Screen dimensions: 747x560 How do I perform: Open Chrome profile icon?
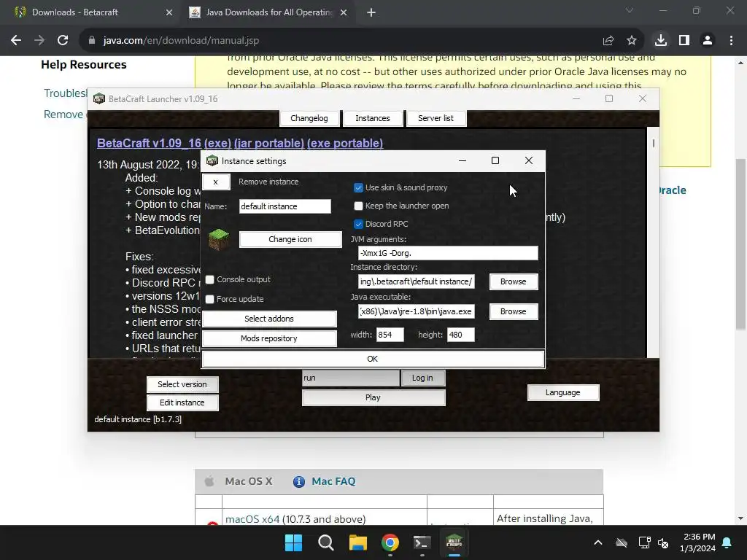click(x=708, y=41)
